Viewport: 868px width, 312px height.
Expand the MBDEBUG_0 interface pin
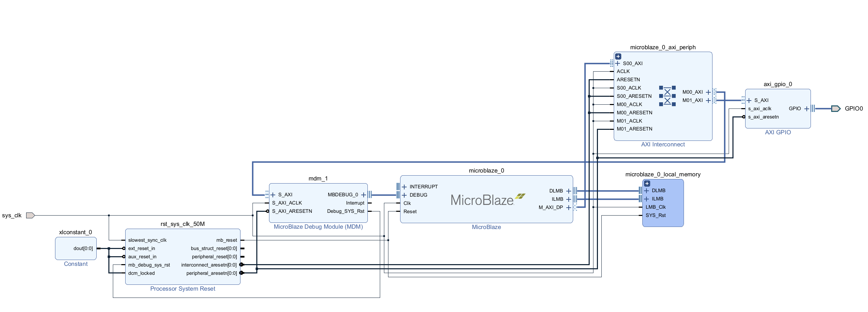[363, 195]
